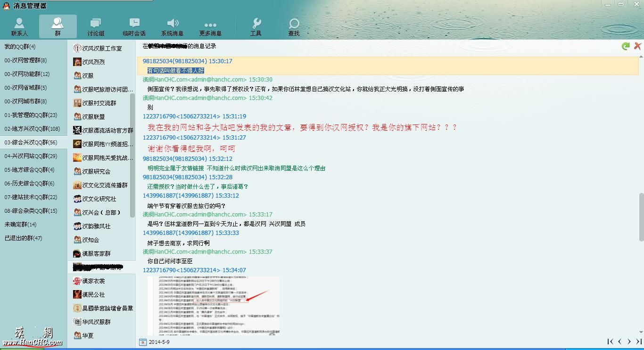This screenshot has width=644, height=350.
Task: Click the green refresh arrow icon
Action: coord(626,46)
